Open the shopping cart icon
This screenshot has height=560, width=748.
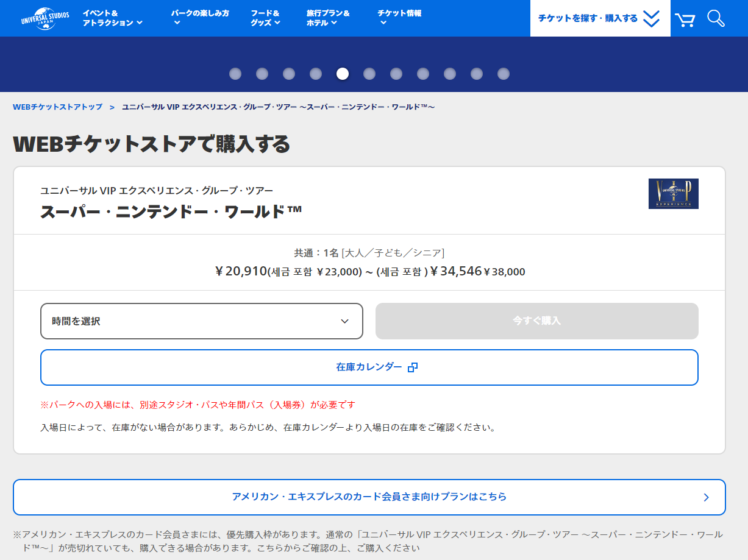(x=685, y=19)
